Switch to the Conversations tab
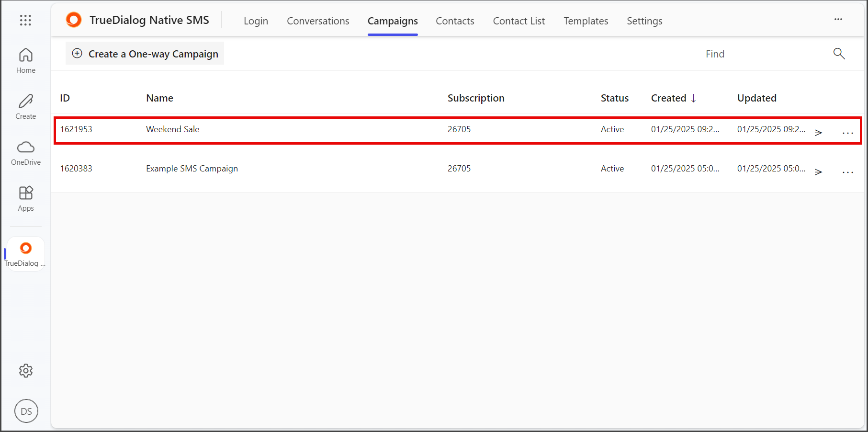 click(x=318, y=21)
